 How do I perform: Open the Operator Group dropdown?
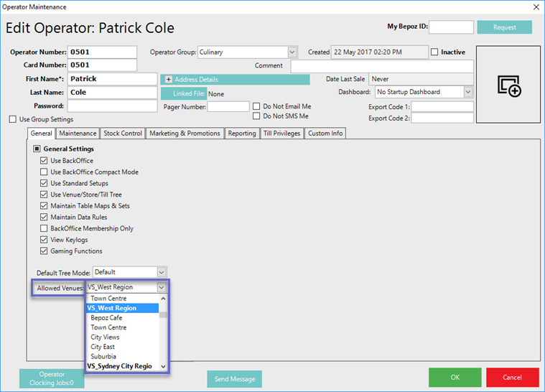[x=292, y=52]
